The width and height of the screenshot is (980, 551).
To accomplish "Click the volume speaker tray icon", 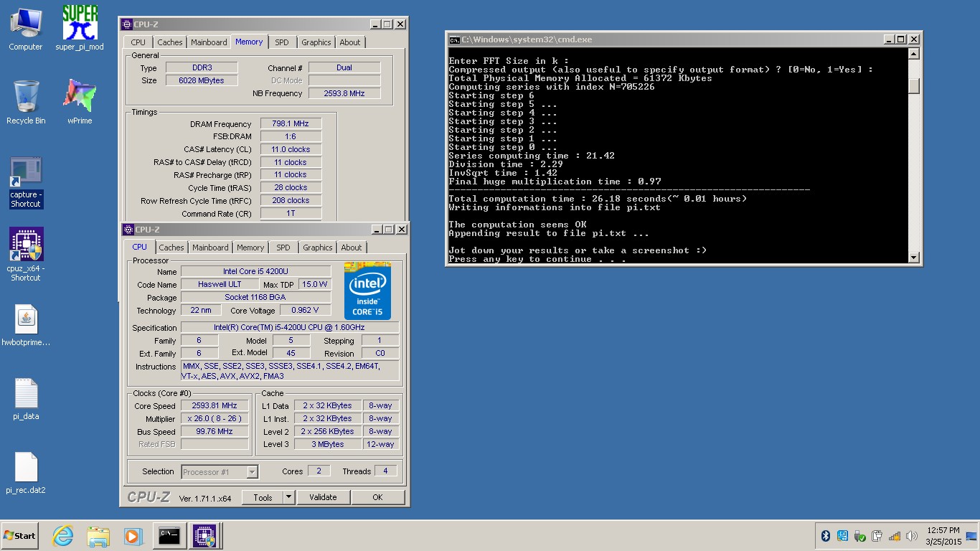I will tap(912, 536).
